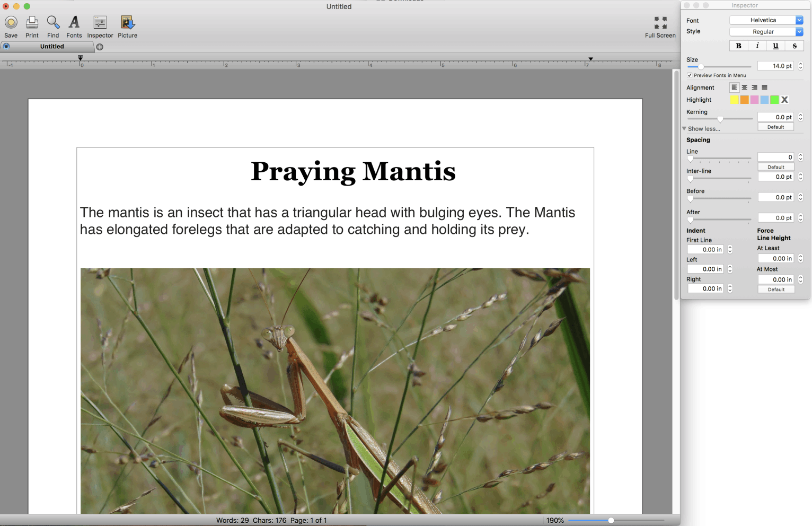Click the Save toolbar icon
812x526 pixels.
[x=11, y=23]
